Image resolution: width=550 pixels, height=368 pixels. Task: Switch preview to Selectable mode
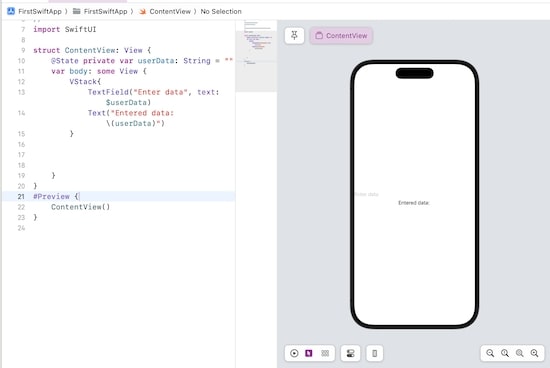click(309, 353)
